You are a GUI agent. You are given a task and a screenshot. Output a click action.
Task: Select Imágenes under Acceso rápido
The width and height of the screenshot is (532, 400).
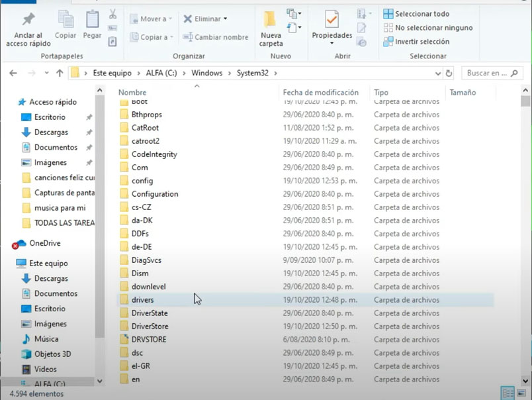(x=50, y=162)
